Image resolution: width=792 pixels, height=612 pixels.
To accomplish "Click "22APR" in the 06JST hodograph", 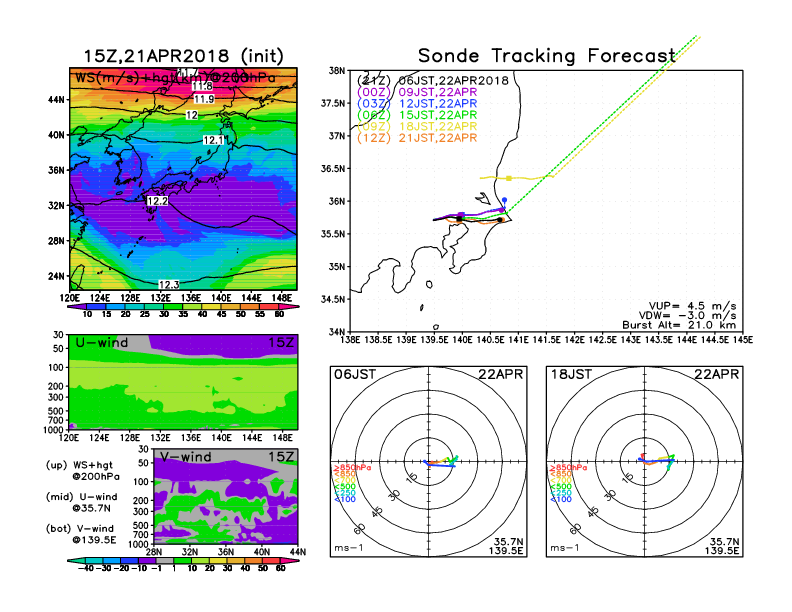I will point(500,374).
